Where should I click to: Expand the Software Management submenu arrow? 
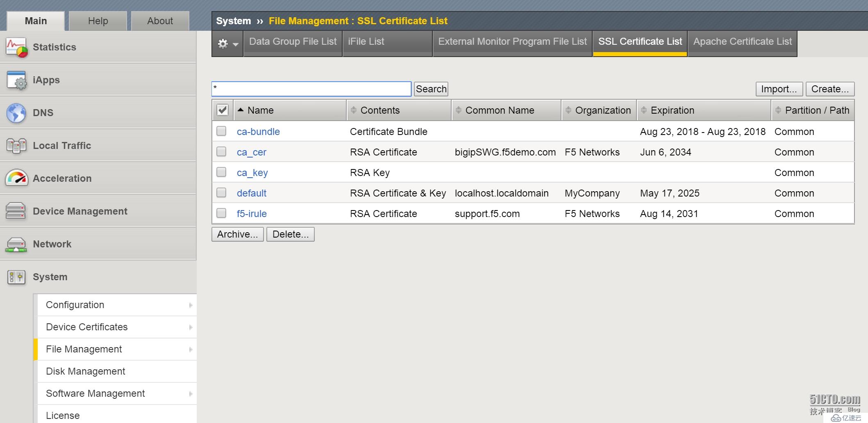point(191,394)
